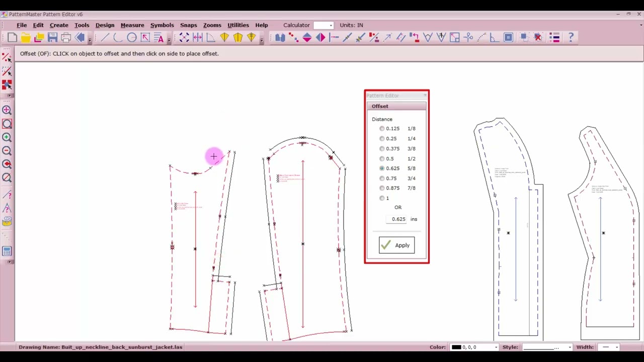The height and width of the screenshot is (362, 644).
Task: Click the color list lines icon
Action: point(554,37)
